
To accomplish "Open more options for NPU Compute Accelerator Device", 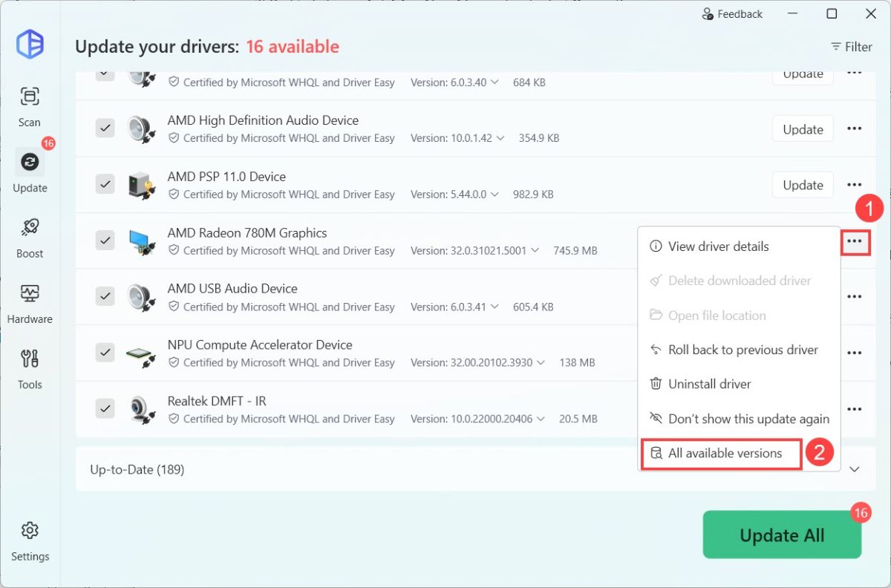I will [855, 353].
